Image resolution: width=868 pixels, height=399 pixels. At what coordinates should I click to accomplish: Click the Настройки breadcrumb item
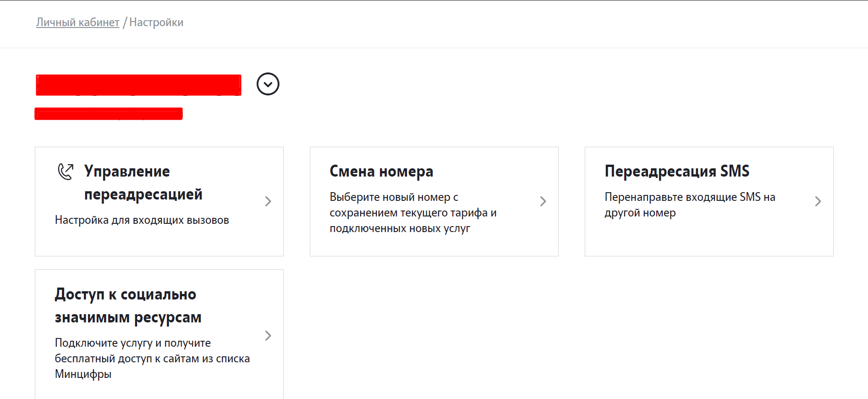pyautogui.click(x=156, y=22)
